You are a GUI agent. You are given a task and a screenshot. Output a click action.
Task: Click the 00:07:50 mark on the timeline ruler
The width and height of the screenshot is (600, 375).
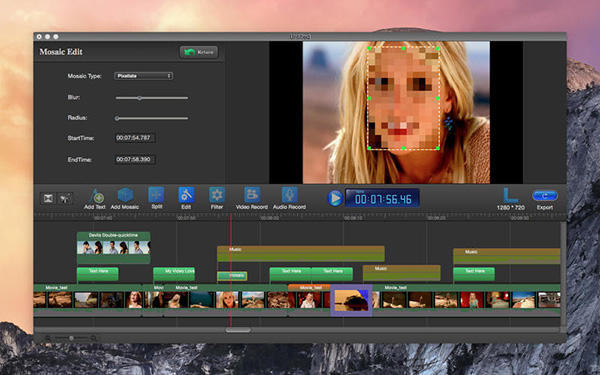click(x=186, y=218)
